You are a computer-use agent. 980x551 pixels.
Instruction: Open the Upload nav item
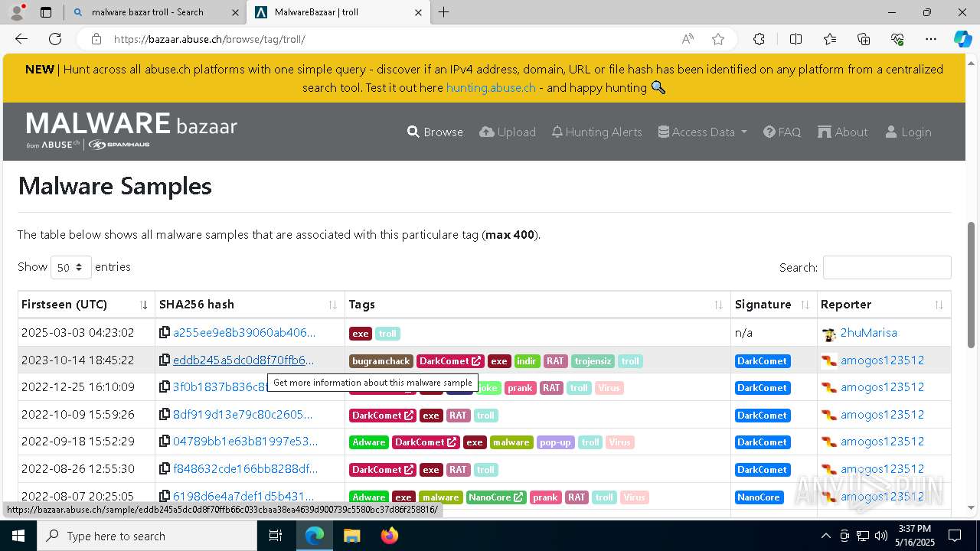[507, 132]
